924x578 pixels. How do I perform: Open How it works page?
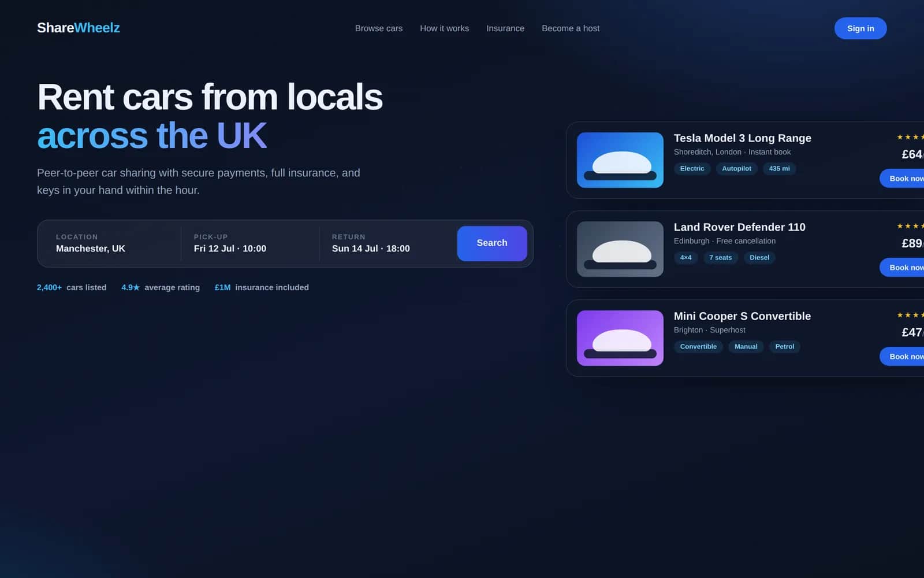point(445,28)
